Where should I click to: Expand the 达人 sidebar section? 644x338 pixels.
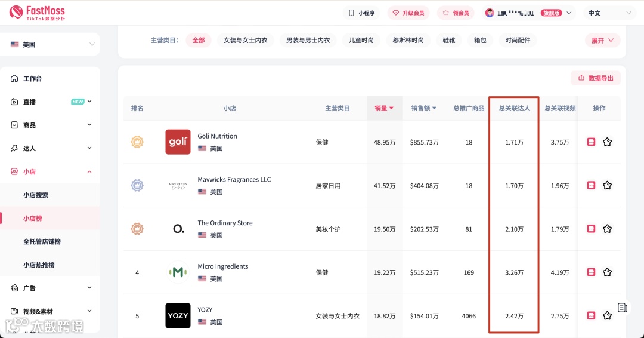pos(89,148)
